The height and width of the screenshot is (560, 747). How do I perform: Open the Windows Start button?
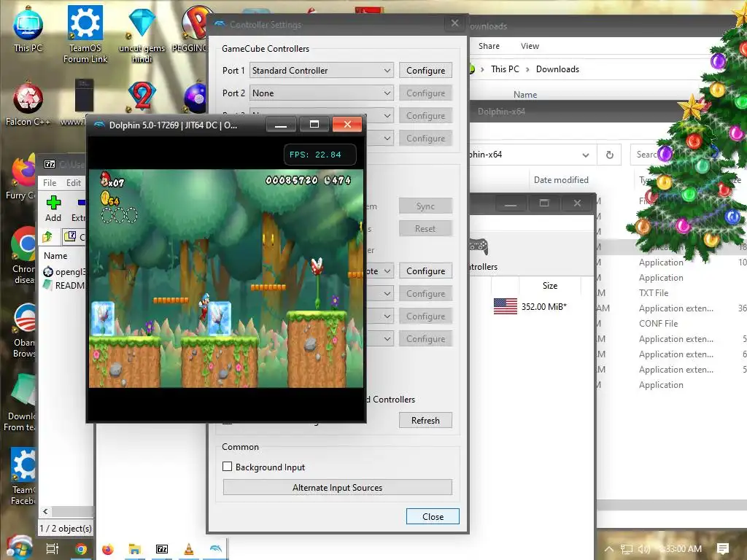click(x=19, y=548)
